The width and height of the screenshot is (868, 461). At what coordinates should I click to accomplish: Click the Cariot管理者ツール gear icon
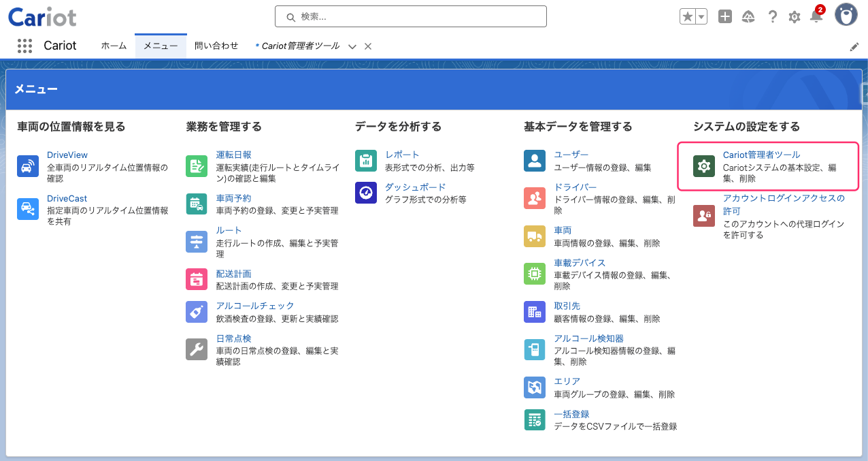click(704, 166)
